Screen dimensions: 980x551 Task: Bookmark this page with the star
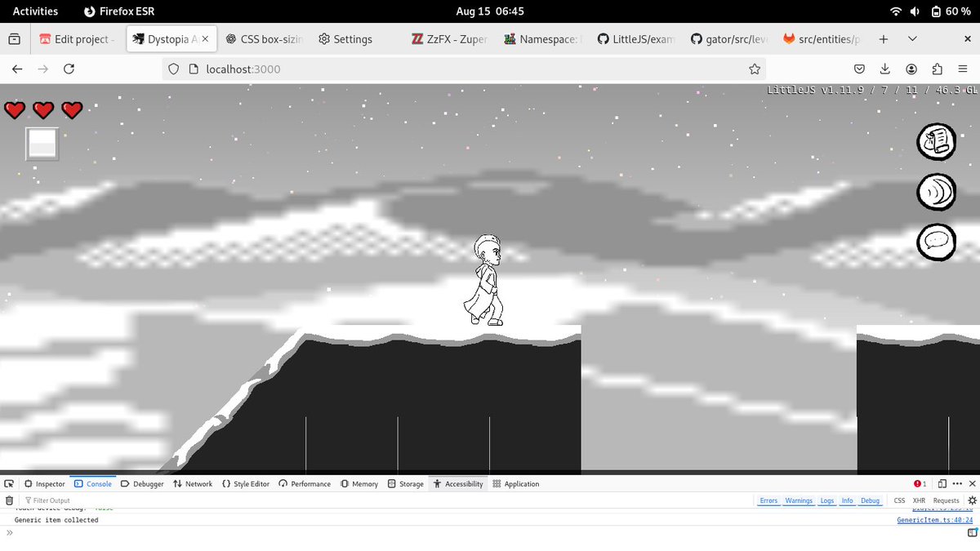pos(755,69)
